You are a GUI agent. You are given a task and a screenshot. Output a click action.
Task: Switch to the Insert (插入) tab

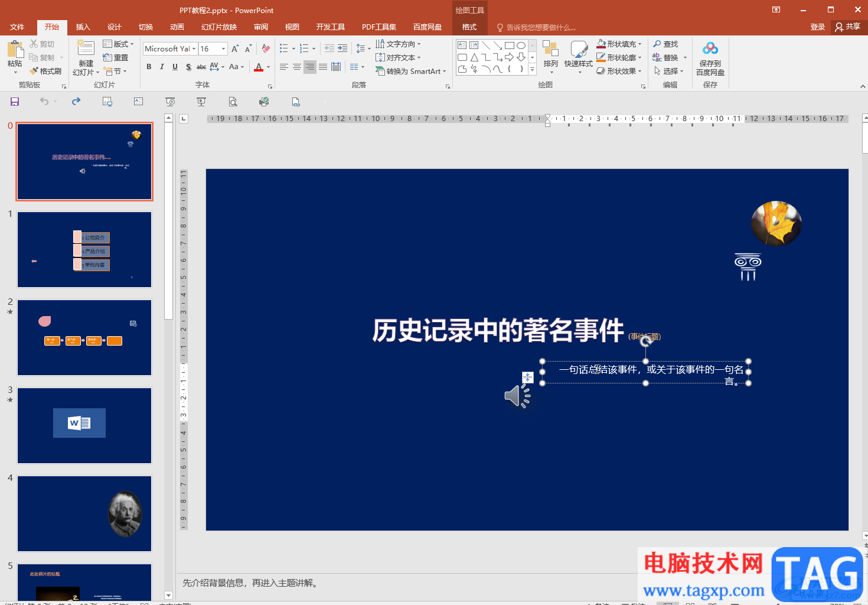tap(83, 27)
